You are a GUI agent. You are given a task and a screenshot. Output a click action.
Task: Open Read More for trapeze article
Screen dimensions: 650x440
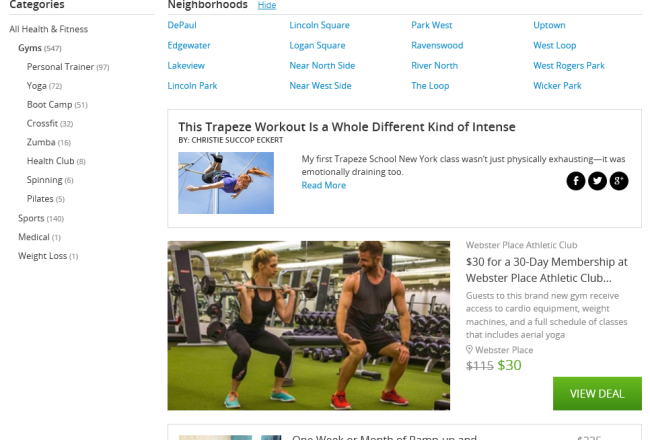(x=324, y=185)
